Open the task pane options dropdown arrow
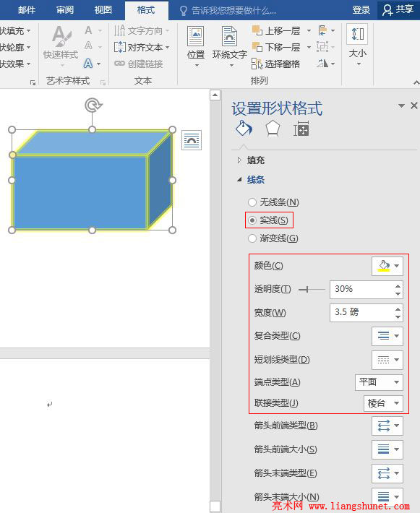 [401, 105]
